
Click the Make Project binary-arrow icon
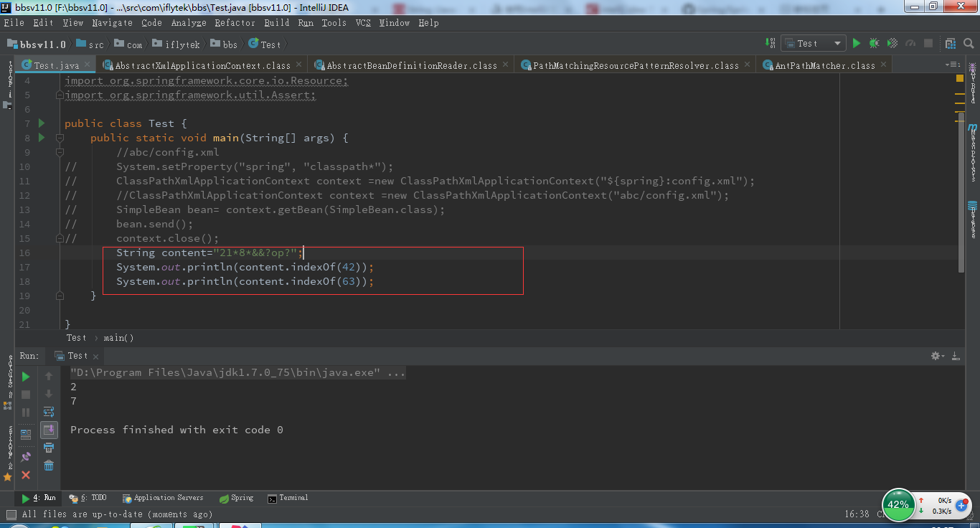[769, 44]
